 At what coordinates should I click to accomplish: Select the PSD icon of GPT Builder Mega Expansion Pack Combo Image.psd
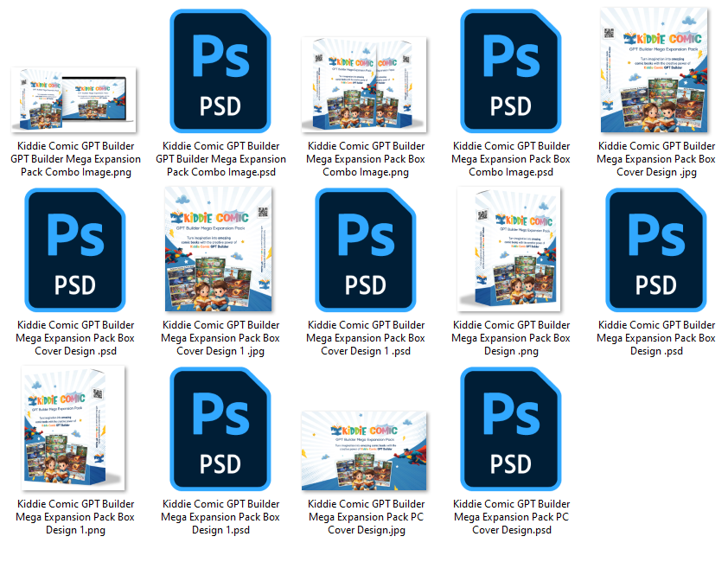pos(220,71)
